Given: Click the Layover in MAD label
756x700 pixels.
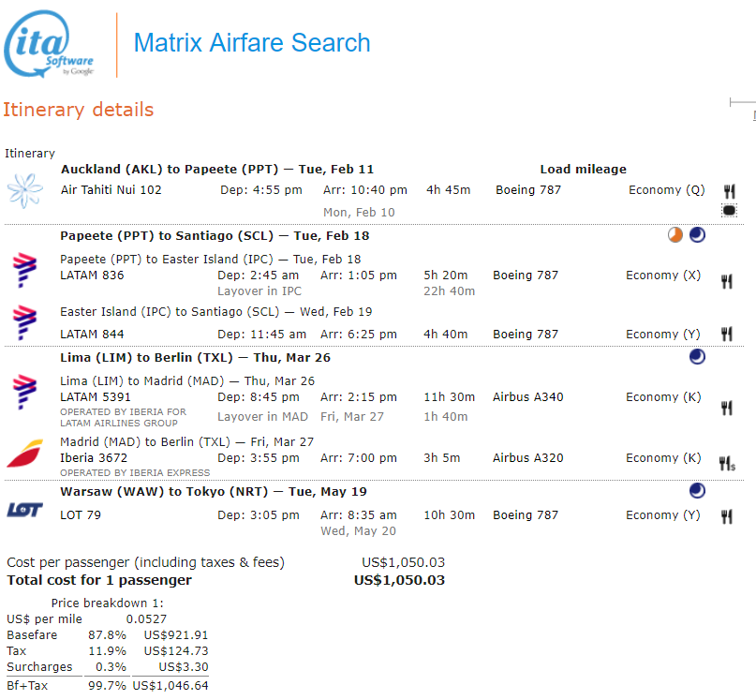Looking at the screenshot, I should click(x=262, y=417).
